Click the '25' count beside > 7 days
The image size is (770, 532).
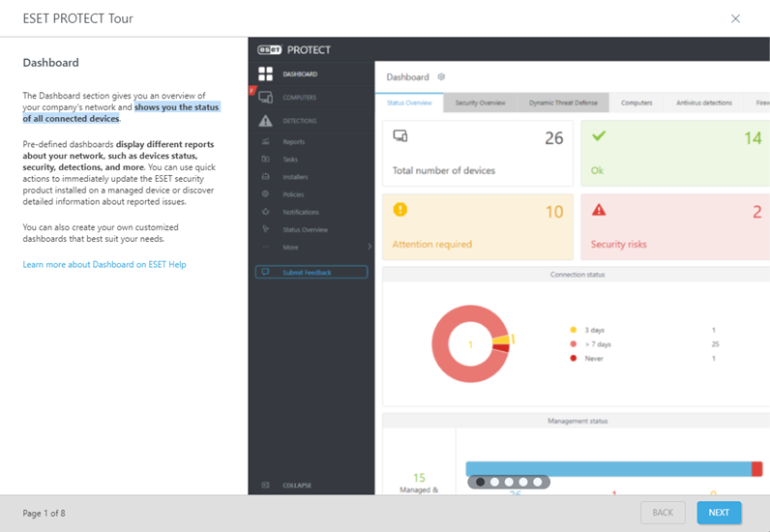[715, 343]
